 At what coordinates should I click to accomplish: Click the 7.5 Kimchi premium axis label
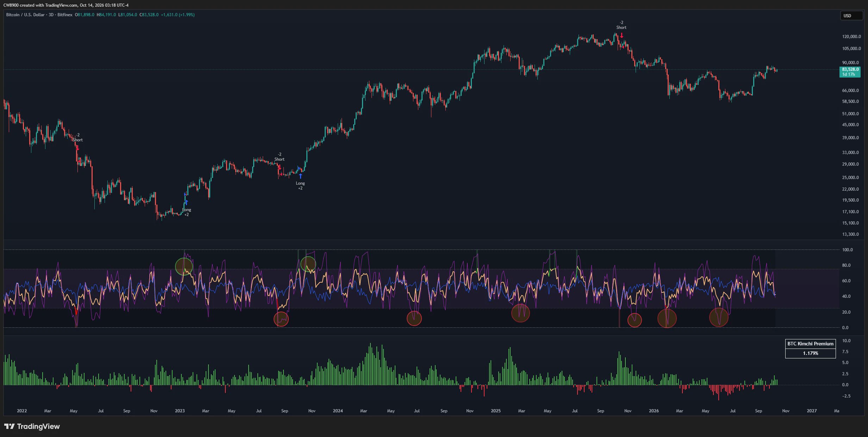coord(845,352)
